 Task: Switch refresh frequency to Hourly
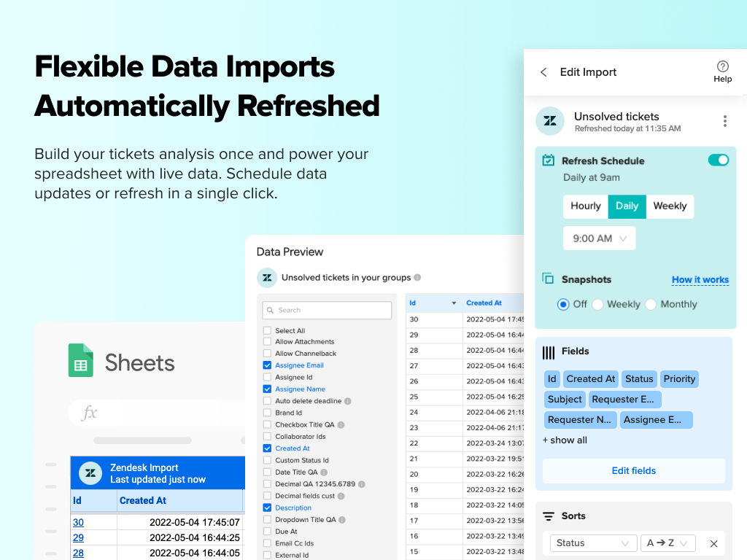point(585,206)
